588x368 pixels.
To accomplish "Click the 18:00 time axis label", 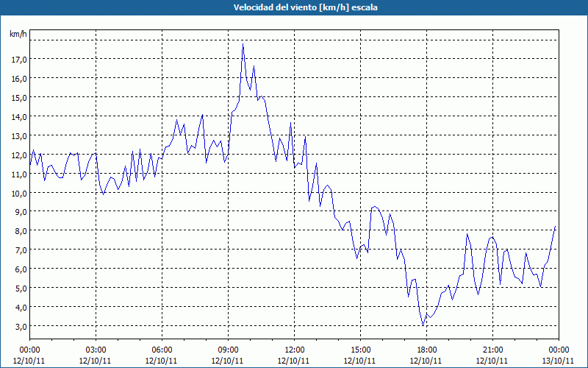I will click(426, 350).
